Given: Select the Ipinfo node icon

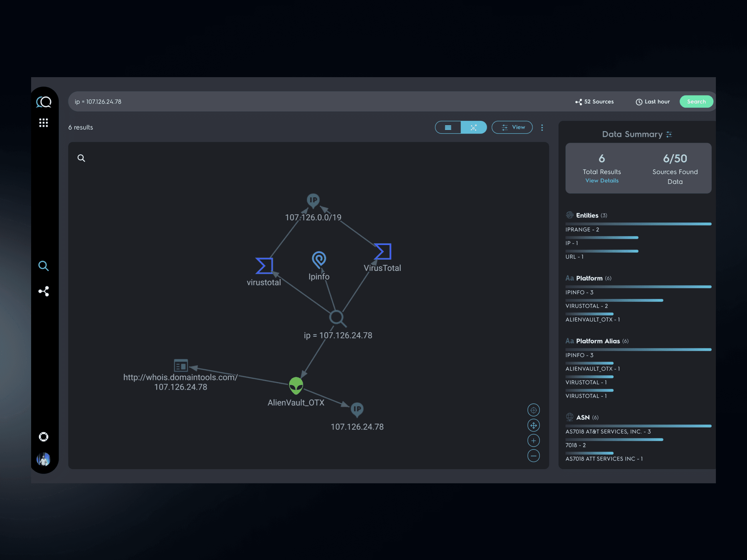Looking at the screenshot, I should [319, 259].
